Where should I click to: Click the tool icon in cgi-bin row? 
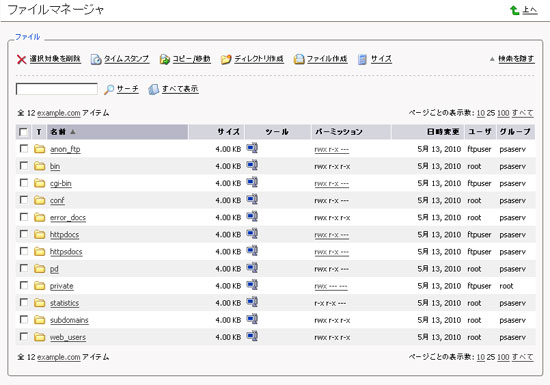click(x=252, y=182)
